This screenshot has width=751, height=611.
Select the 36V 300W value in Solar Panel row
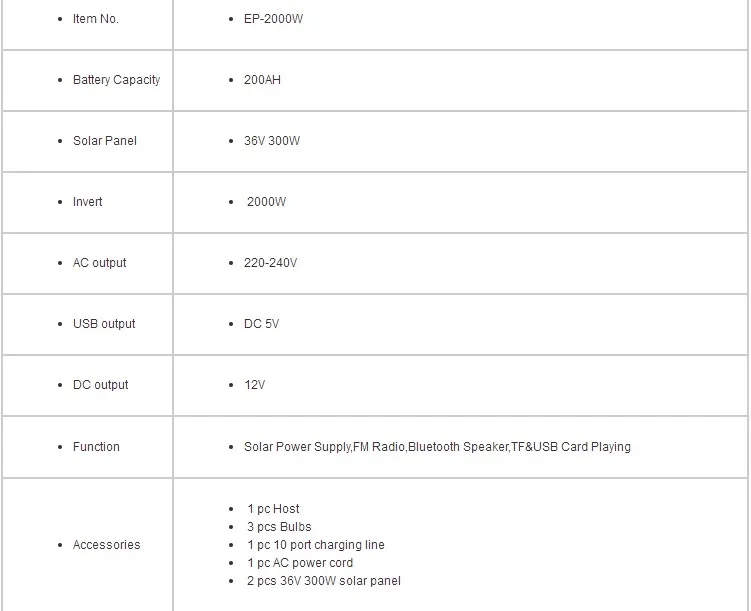[x=272, y=141]
